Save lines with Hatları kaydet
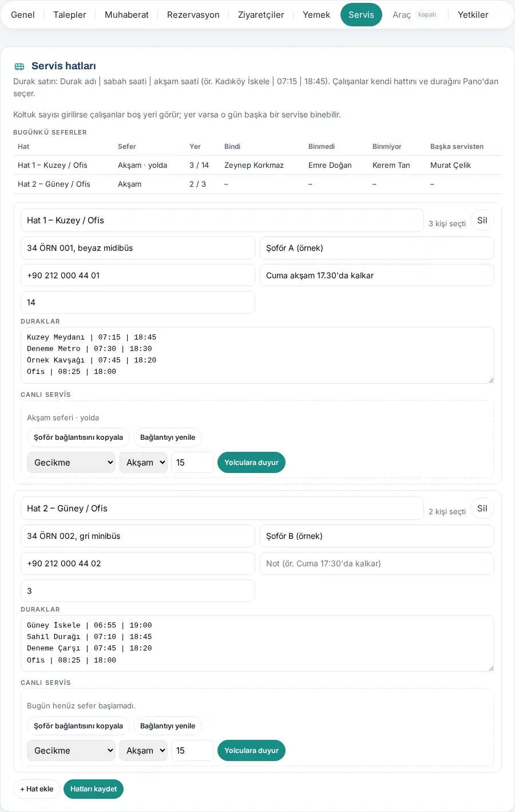The height and width of the screenshot is (812, 515). coord(93,789)
